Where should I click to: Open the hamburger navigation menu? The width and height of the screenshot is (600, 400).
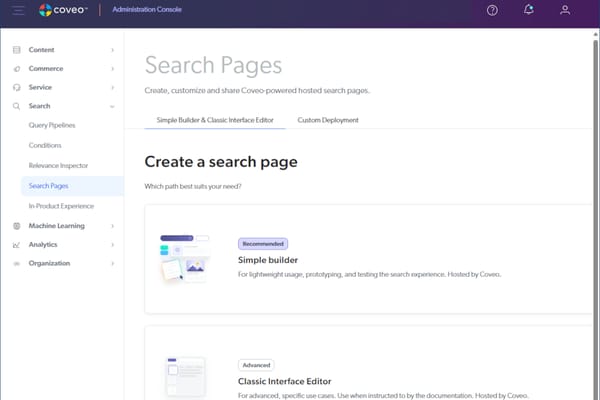pos(18,10)
